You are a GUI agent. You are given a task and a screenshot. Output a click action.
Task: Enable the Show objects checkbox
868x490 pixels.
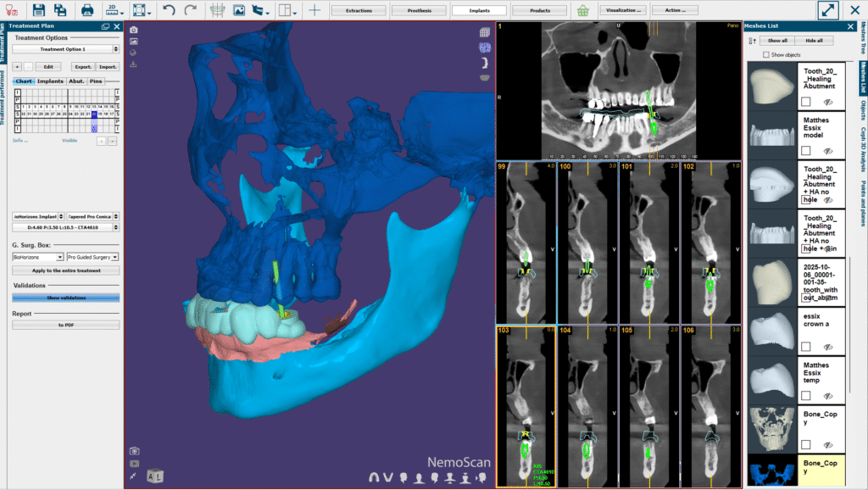[766, 54]
